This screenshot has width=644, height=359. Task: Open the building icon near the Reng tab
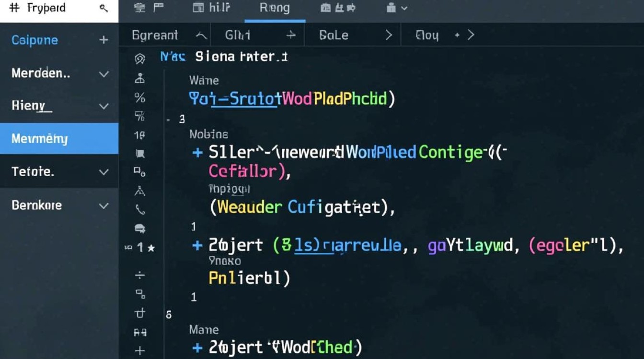326,8
